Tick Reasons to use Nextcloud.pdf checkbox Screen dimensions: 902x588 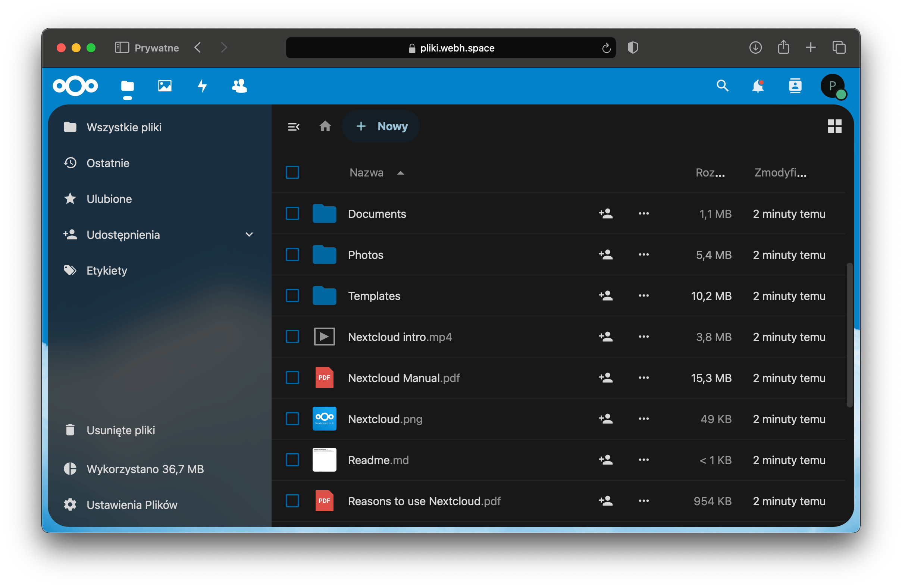292,501
